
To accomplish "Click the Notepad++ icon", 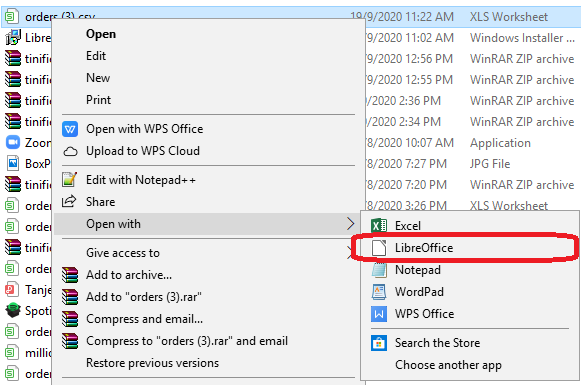I will point(70,180).
